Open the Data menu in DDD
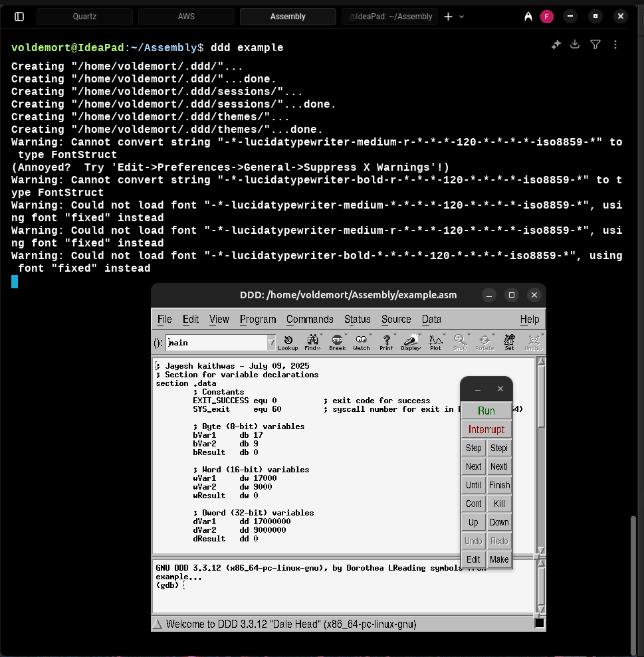Image resolution: width=644 pixels, height=657 pixels. 431,320
